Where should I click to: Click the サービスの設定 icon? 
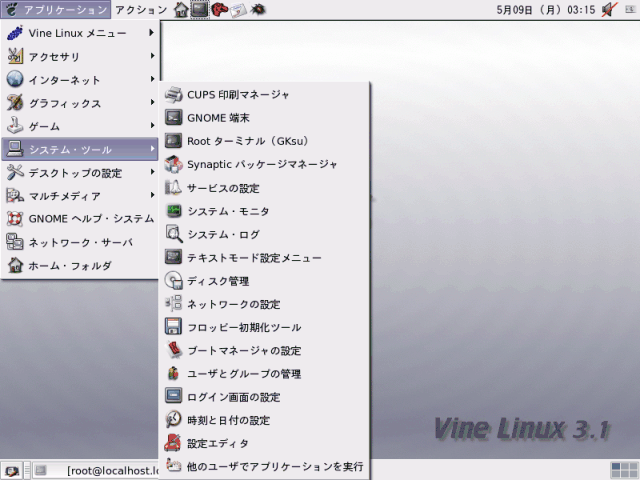tap(173, 188)
